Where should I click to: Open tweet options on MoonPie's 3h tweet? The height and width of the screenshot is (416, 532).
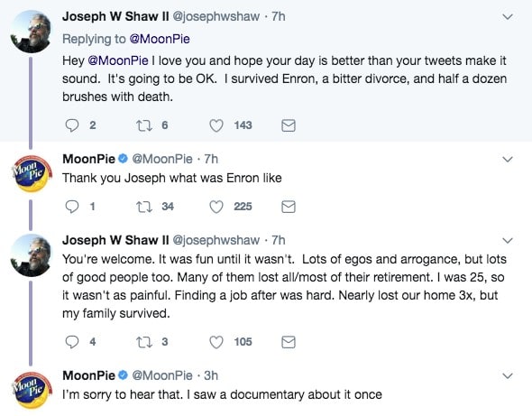click(x=508, y=375)
